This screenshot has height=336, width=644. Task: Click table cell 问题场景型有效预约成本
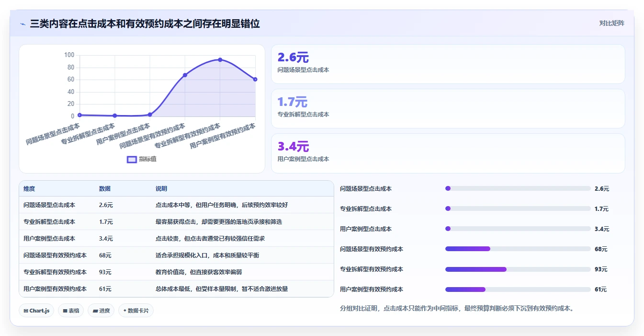55,255
